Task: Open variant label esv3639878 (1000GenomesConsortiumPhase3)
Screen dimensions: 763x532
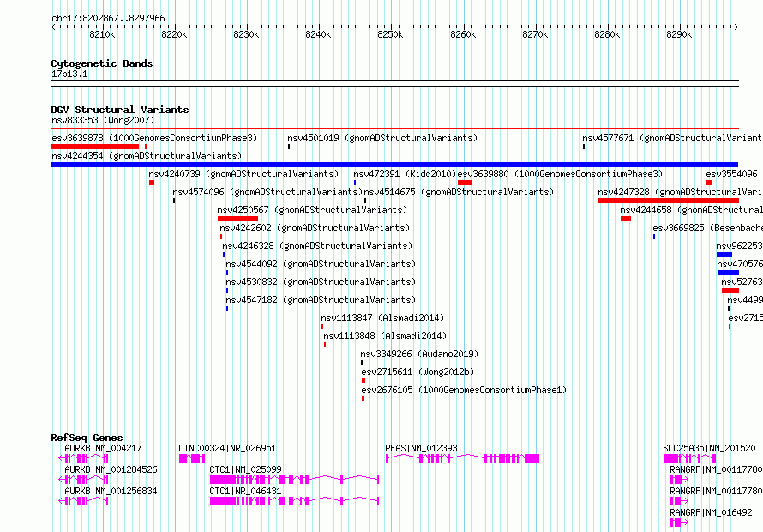Action: click(154, 138)
